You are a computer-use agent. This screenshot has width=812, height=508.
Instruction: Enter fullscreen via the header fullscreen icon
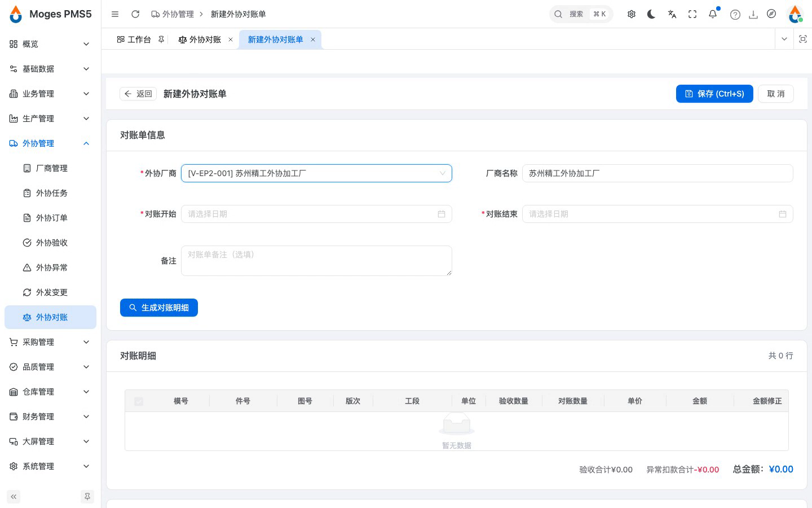(692, 14)
